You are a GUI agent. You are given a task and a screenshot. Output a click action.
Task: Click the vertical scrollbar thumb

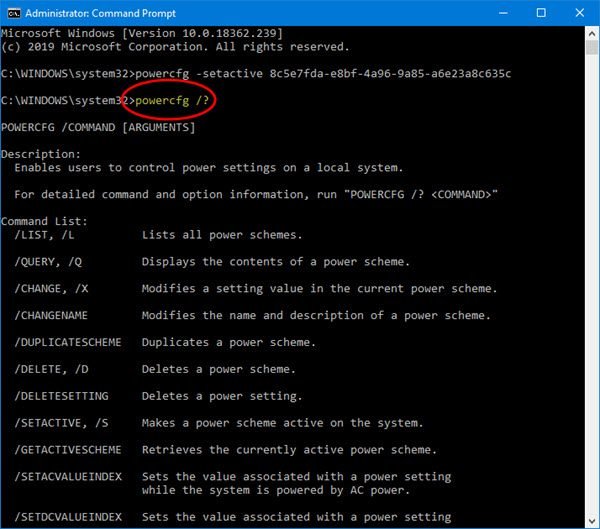click(592, 48)
